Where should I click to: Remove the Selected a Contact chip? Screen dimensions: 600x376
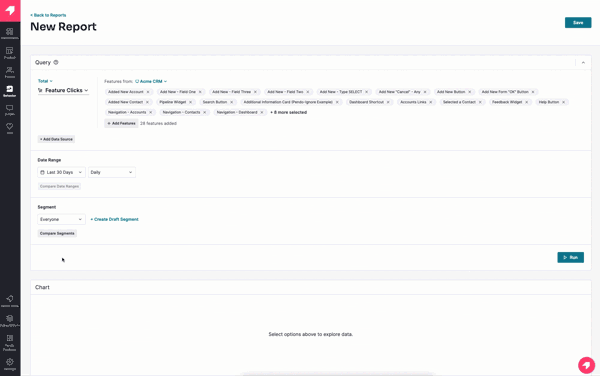(x=480, y=102)
